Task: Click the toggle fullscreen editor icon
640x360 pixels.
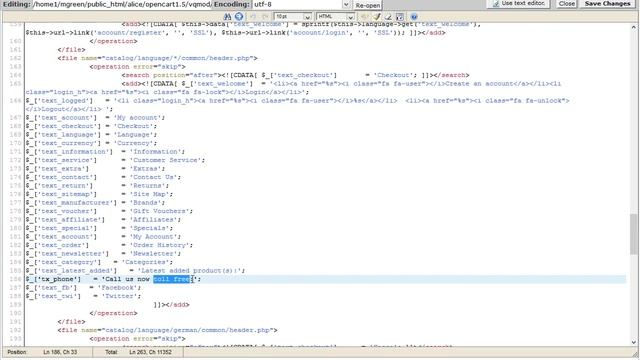Action: [400, 17]
